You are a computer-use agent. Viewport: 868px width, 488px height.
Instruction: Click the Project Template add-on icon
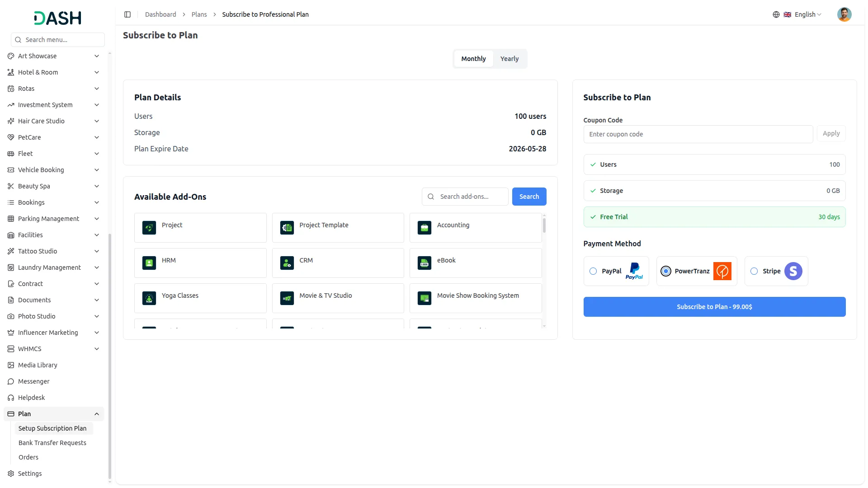[x=287, y=228]
